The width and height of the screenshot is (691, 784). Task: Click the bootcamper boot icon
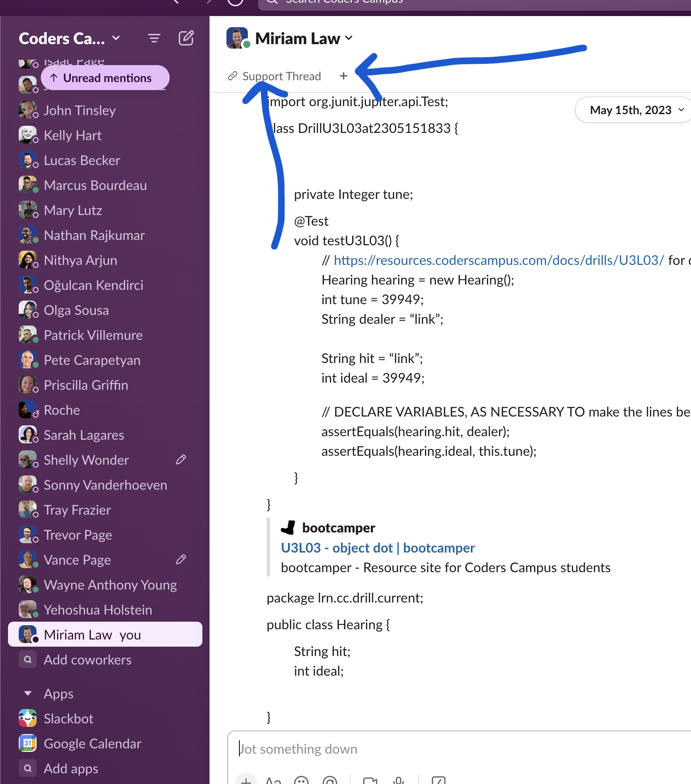(288, 528)
